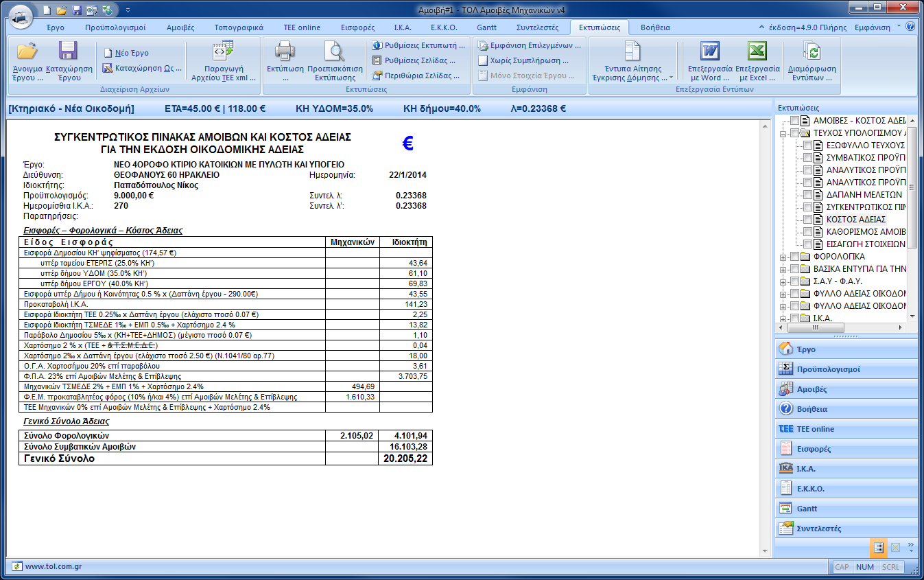
Task: Open Έργο in the navigation pane
Action: 845,349
